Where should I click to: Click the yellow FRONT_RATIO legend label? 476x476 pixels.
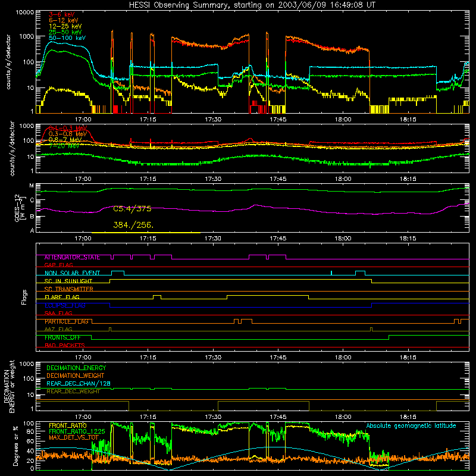pos(68,425)
